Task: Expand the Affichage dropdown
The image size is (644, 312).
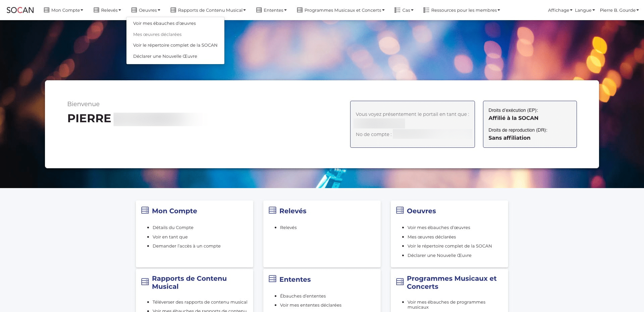Action: coord(560,10)
